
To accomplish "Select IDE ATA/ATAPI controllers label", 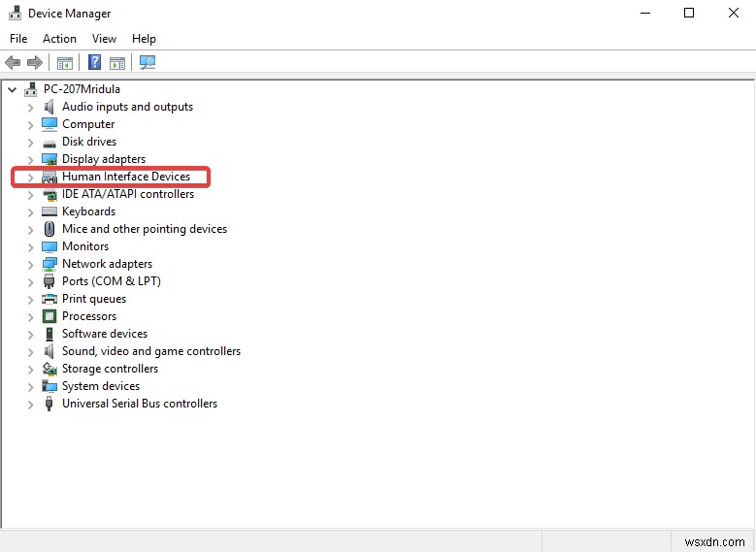I will tap(128, 194).
